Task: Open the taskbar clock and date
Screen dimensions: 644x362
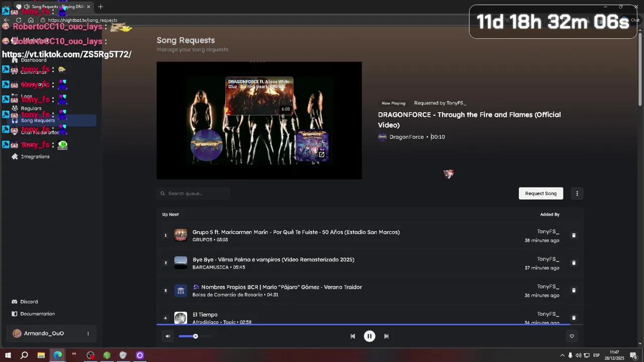Action: (614, 355)
